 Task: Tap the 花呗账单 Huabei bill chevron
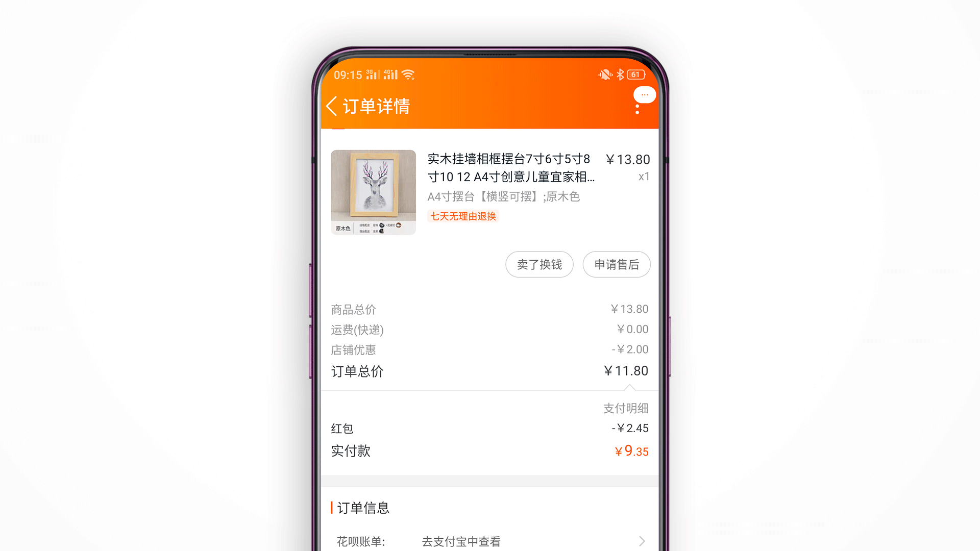pyautogui.click(x=642, y=538)
